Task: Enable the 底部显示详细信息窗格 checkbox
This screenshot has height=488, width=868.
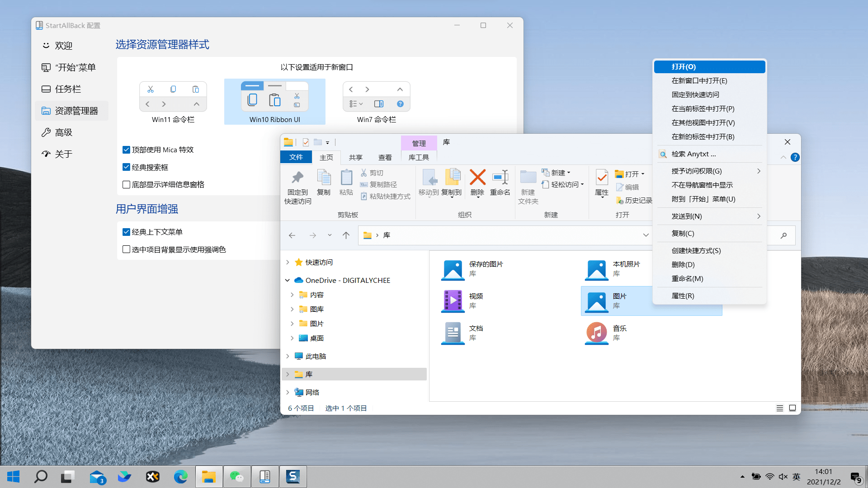Action: coord(127,185)
